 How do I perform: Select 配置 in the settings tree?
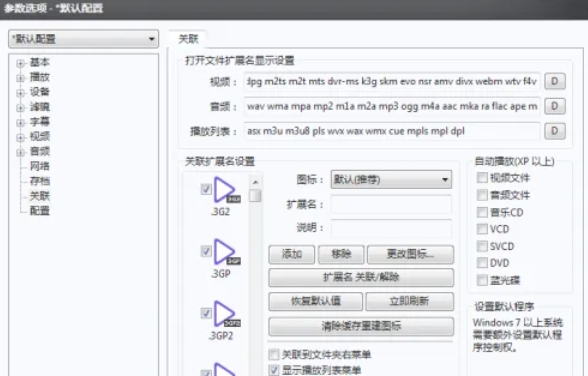coord(40,211)
